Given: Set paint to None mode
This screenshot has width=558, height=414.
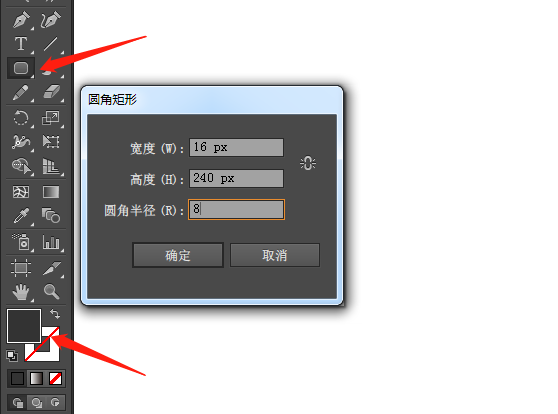Looking at the screenshot, I should coord(55,378).
